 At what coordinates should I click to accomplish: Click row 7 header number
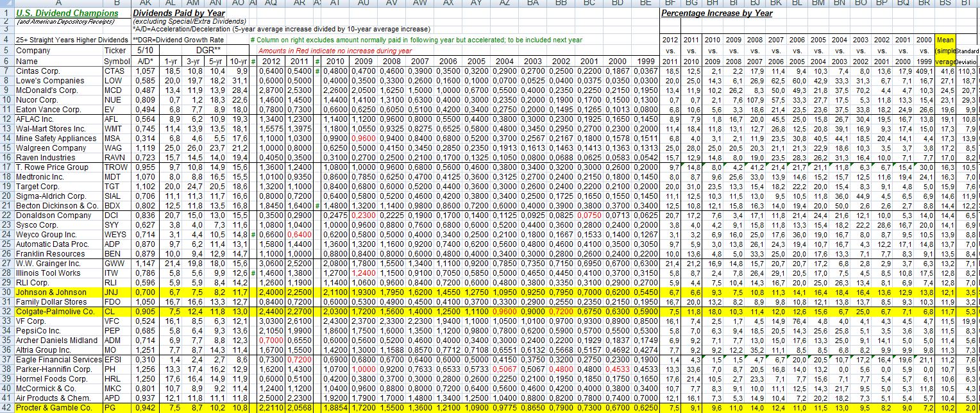coord(6,71)
